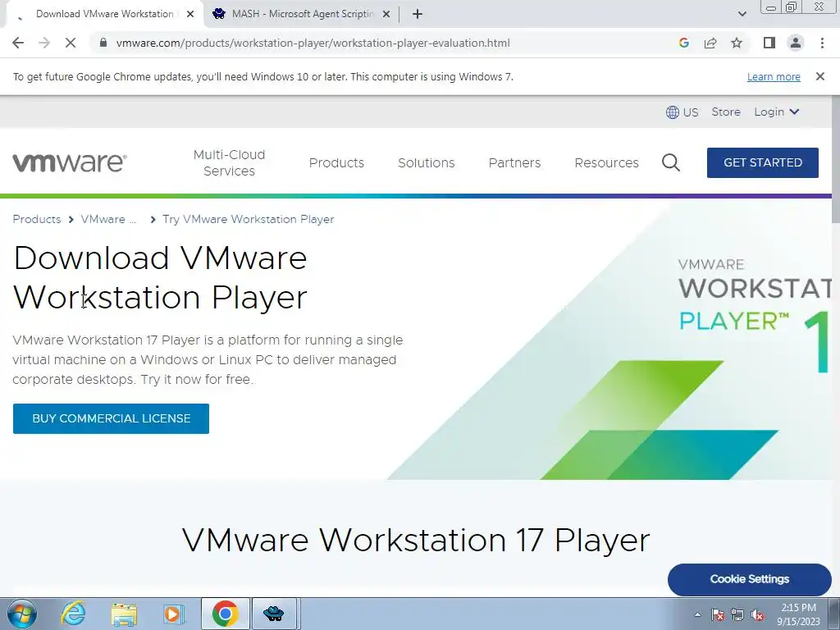Open the Chrome profile icon
The image size is (840, 630).
pyautogui.click(x=796, y=43)
